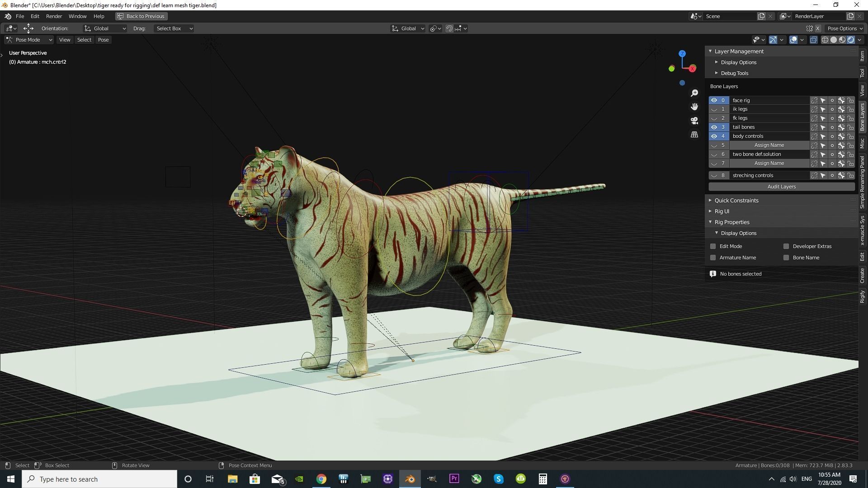Click select-bones arrow icon on ik legs row
Screen dimensions: 868x488
(x=823, y=109)
